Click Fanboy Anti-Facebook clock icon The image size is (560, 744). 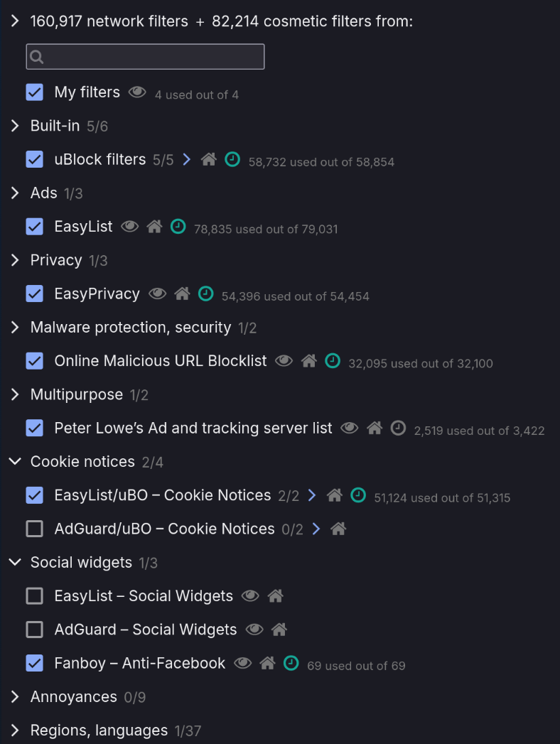(291, 664)
